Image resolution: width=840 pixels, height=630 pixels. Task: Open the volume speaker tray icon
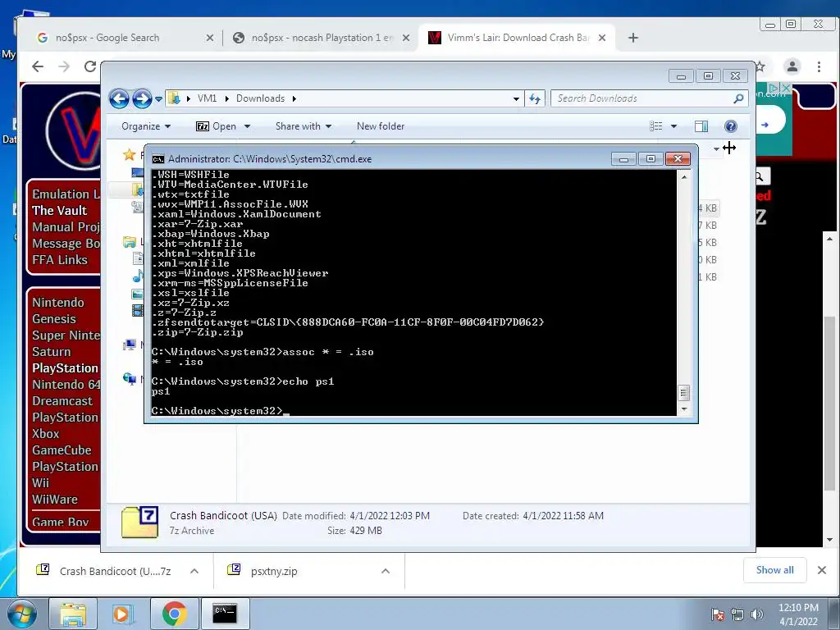pyautogui.click(x=757, y=614)
